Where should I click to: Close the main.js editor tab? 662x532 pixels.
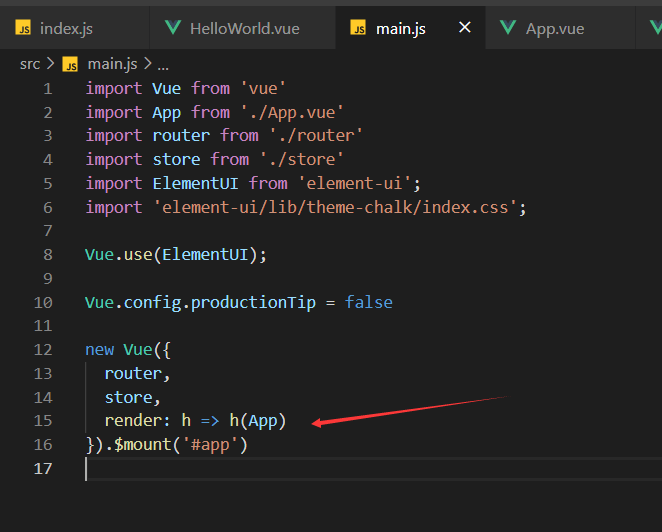[x=464, y=28]
